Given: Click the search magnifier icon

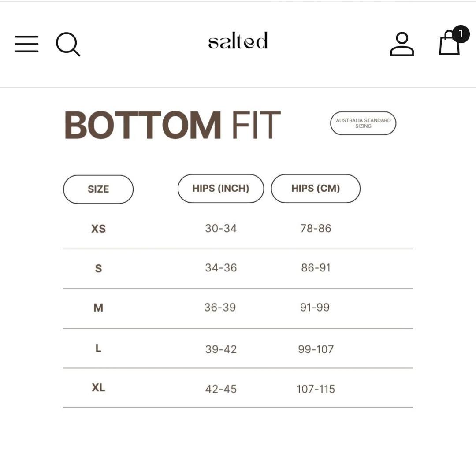Looking at the screenshot, I should pyautogui.click(x=68, y=45).
